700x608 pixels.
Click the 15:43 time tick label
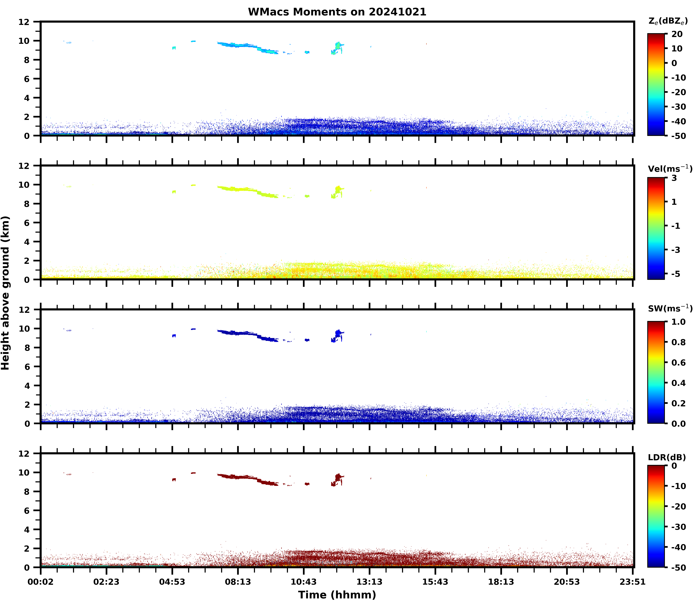435,582
